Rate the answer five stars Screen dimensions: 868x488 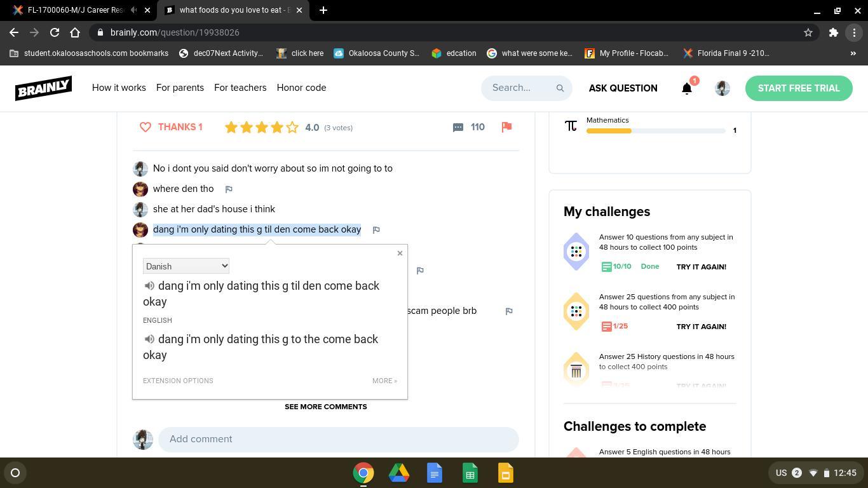click(x=292, y=127)
